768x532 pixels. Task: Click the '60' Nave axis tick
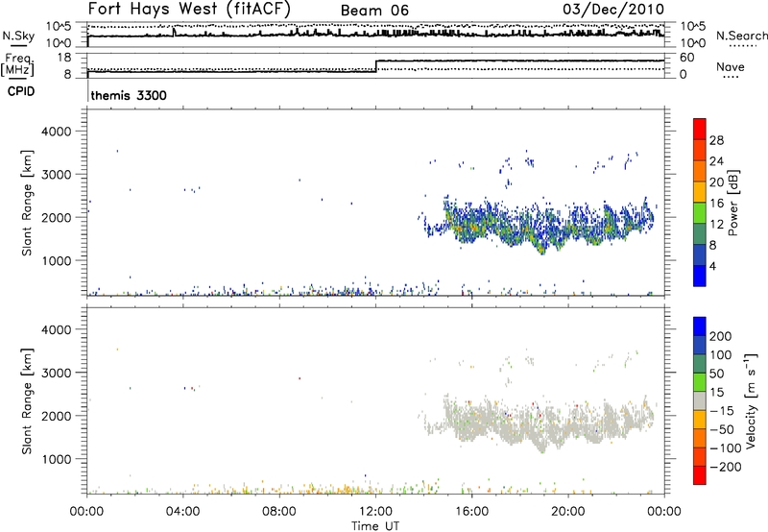[x=687, y=58]
